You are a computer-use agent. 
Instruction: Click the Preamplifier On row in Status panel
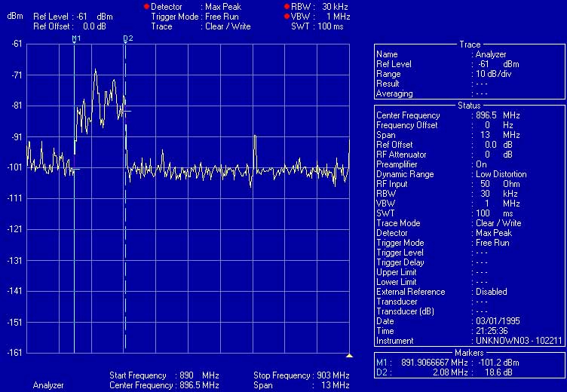[467, 164]
